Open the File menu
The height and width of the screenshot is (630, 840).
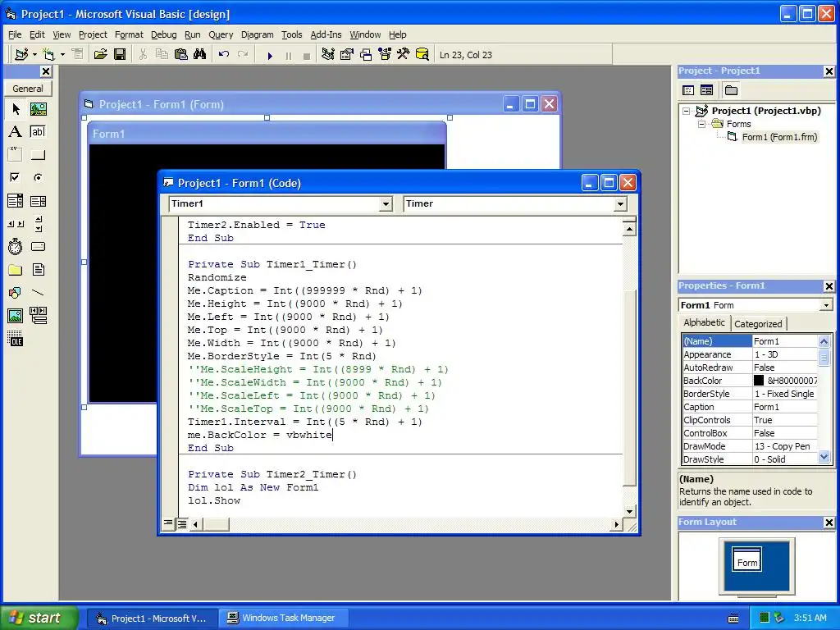click(x=15, y=34)
